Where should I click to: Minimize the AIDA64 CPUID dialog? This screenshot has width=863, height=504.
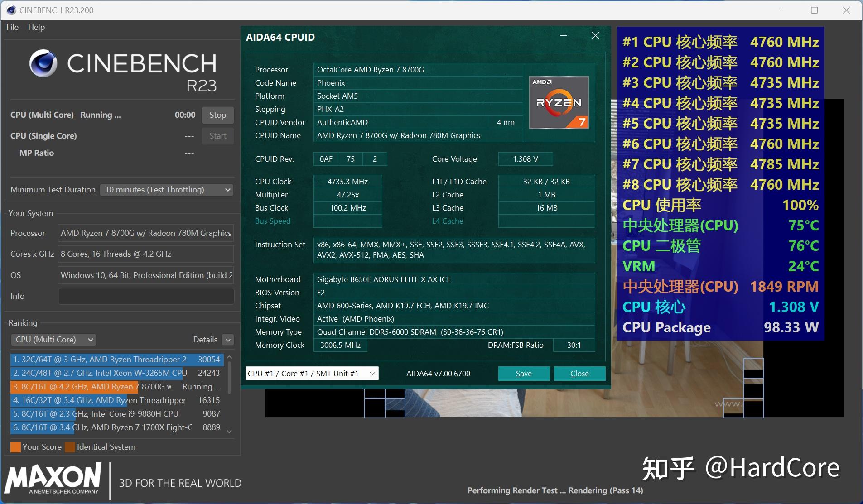[x=563, y=36]
